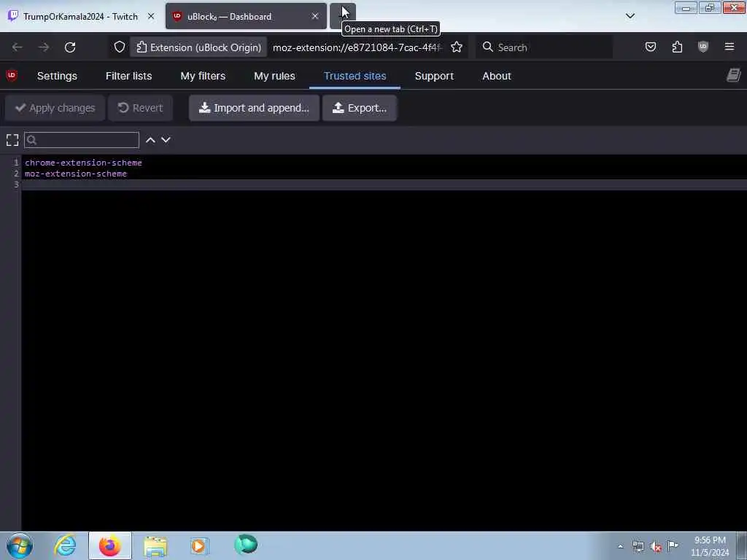Place cursor on empty line 3

[384, 184]
